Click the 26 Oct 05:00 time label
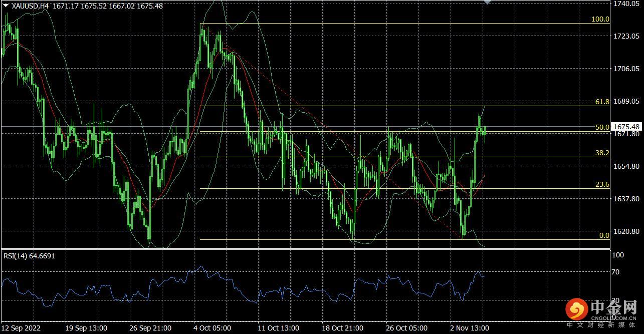This screenshot has height=334, width=644. click(x=407, y=328)
